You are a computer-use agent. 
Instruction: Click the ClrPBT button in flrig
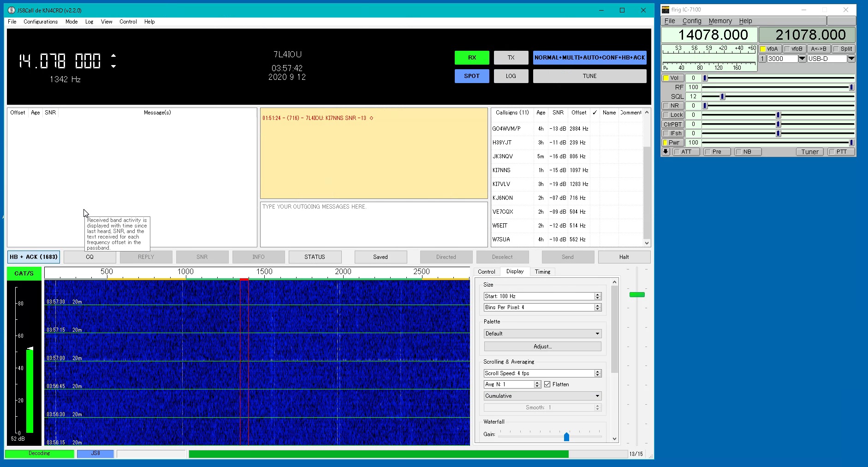(x=673, y=124)
